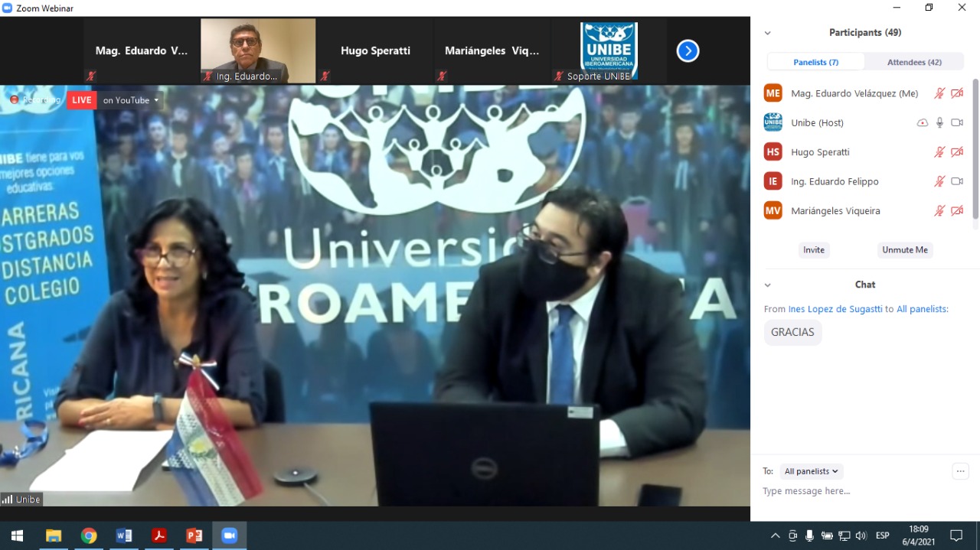Screen dimensions: 980x550
Task: Click Ing. Eduardo Felippo participant name
Action: 835,181
